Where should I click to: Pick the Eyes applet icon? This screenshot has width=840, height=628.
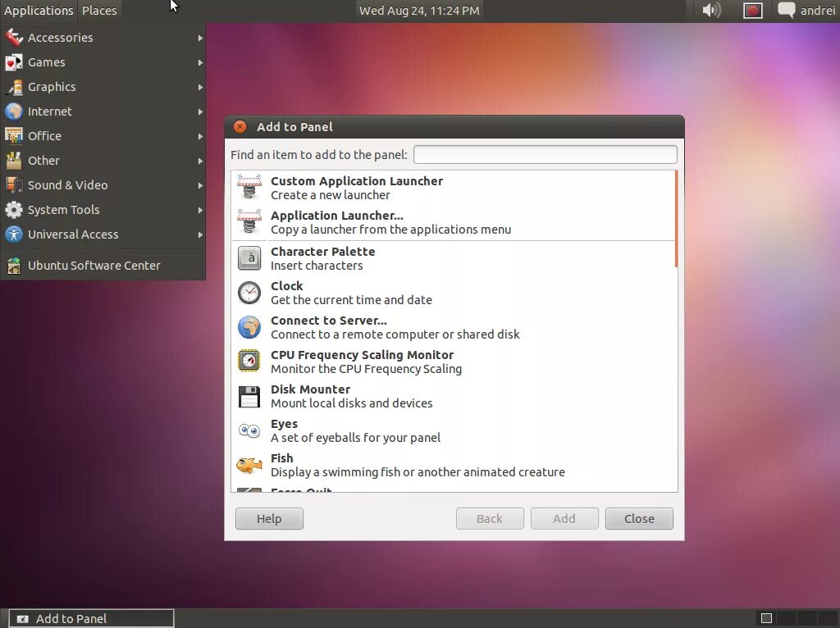coord(249,430)
